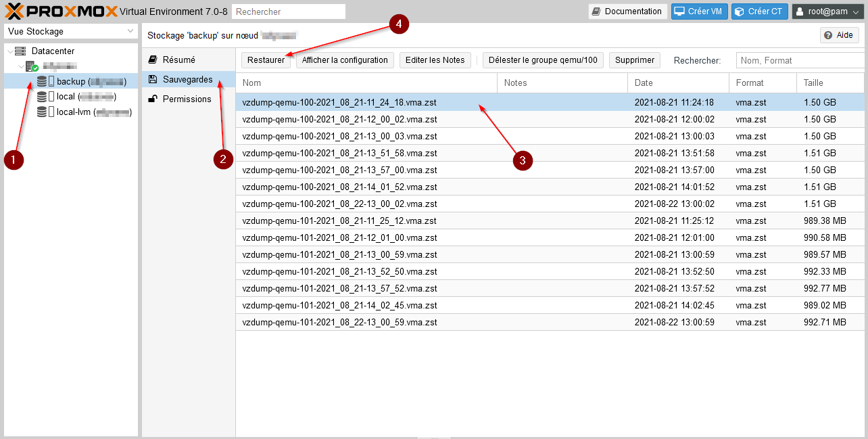Open the Vue Stockage view dropdown
The image size is (868, 439).
coord(70,32)
